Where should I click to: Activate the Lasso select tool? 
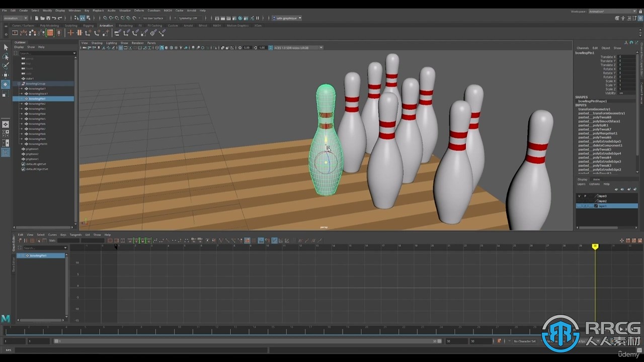coord(6,56)
